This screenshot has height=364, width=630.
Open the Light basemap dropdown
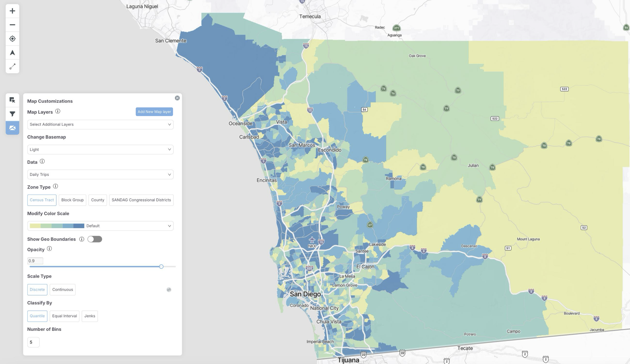[x=100, y=149]
